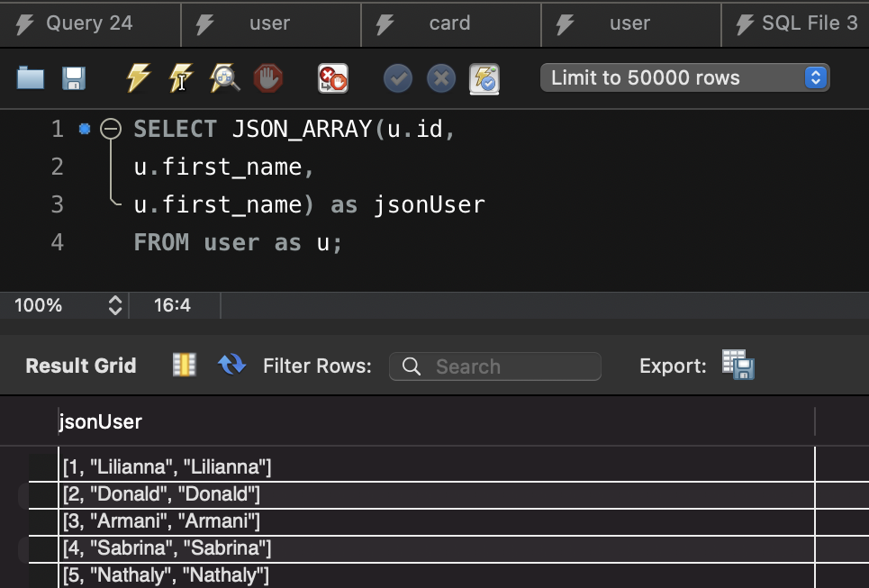Toggle auto-commit mode icon
The height and width of the screenshot is (588, 869).
484,78
